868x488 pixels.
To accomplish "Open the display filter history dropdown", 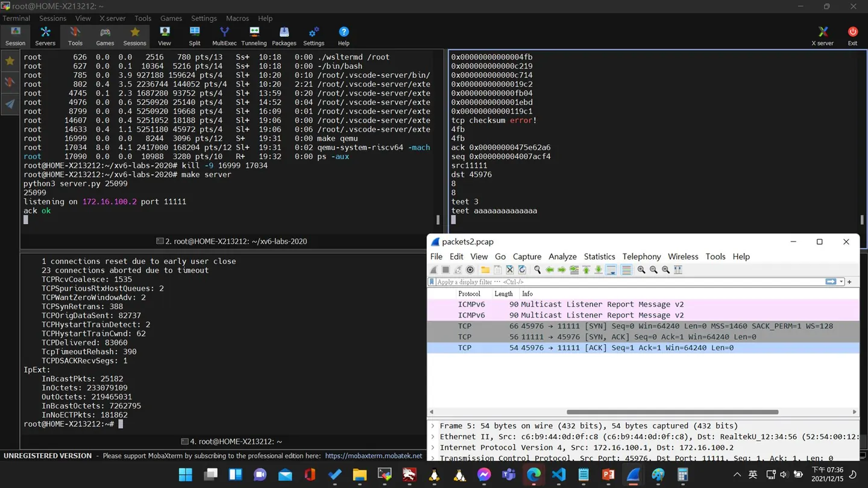I will tap(841, 282).
